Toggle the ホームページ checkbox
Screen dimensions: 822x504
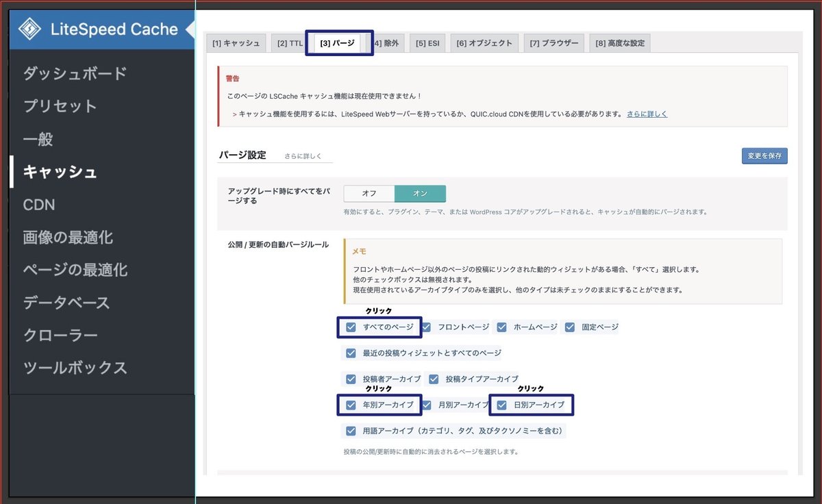(501, 327)
